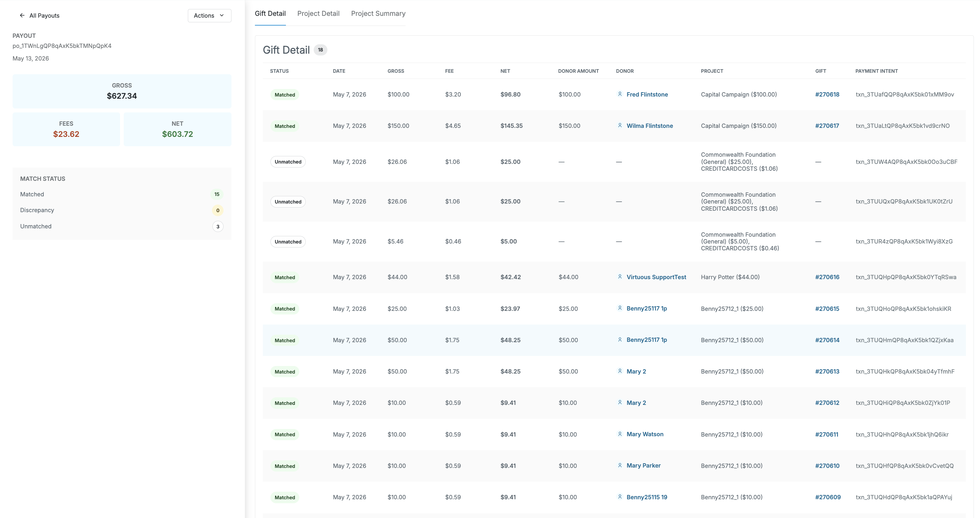980x518 pixels.
Task: Click payment intent txn_3TUQHpQP8qAxK5bk0YTqRSwa
Action: pos(906,277)
